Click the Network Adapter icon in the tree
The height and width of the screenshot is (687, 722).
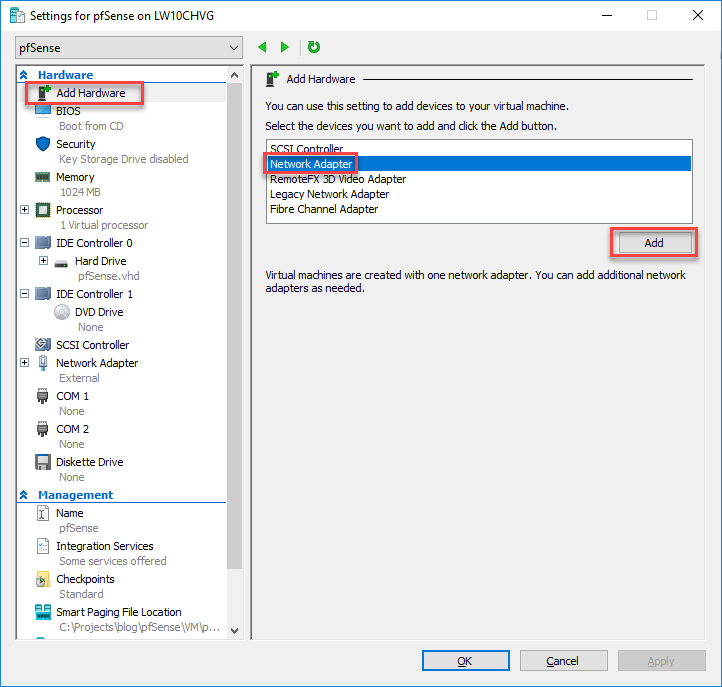(43, 363)
